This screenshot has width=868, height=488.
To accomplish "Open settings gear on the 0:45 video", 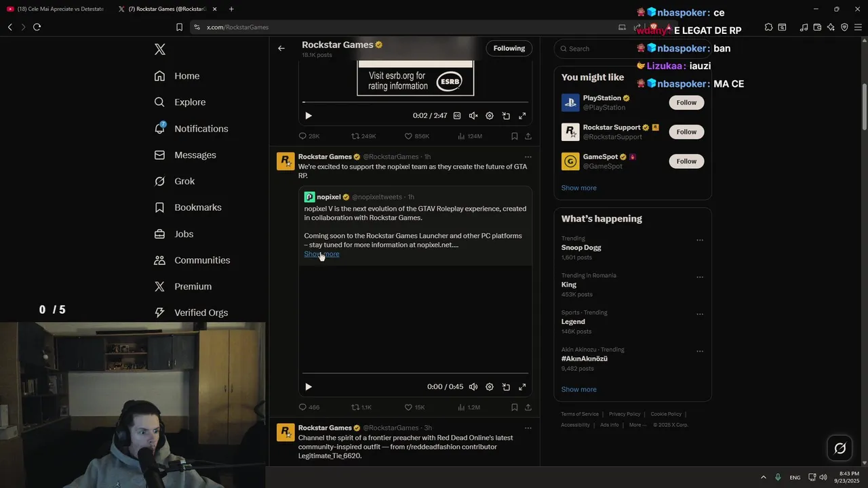I will coord(490,387).
